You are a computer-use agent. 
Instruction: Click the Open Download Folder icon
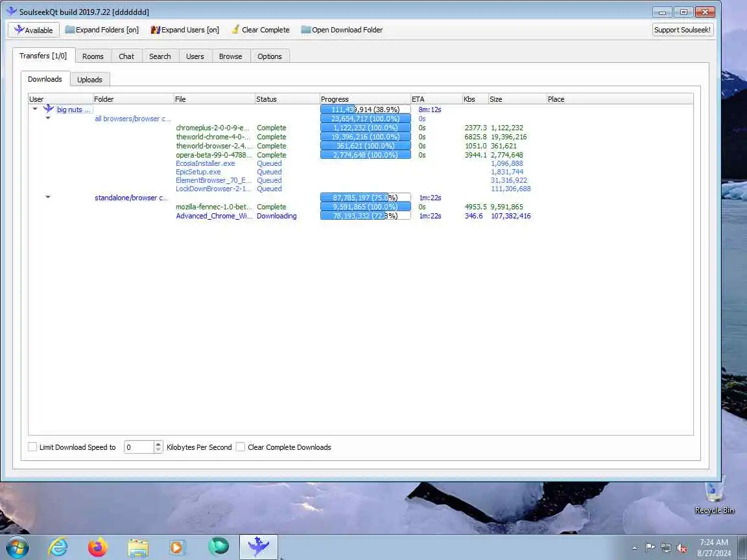[306, 30]
